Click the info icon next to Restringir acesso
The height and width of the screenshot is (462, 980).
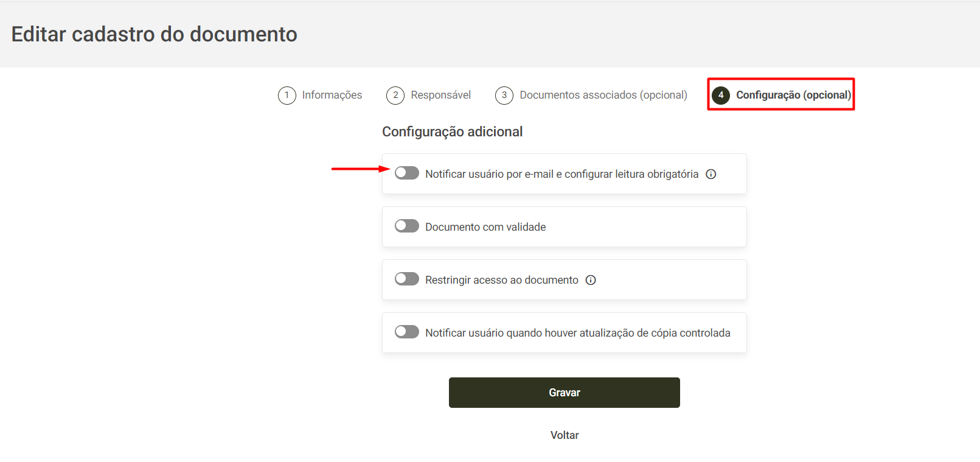[591, 280]
